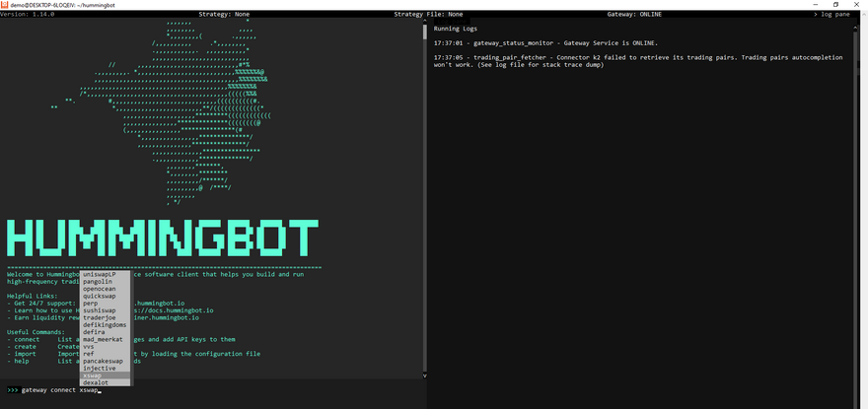Click the terminal app icon in title bar
This screenshot has height=409, width=868.
point(5,4)
